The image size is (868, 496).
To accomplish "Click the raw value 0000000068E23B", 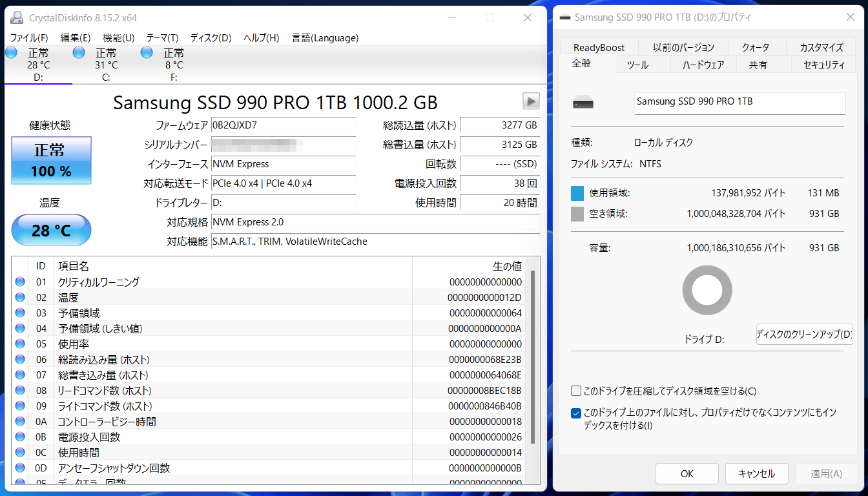I will coord(485,360).
